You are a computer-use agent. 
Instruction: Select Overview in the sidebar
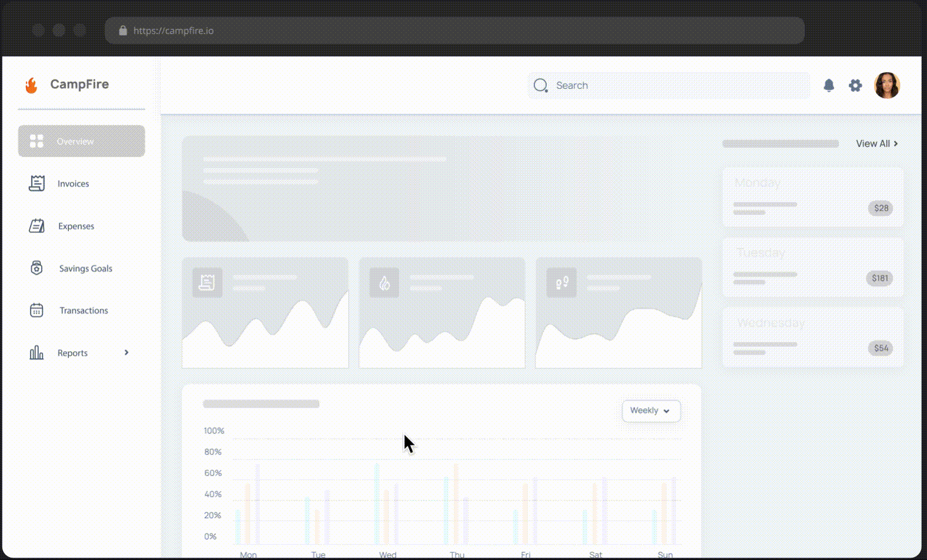click(81, 141)
